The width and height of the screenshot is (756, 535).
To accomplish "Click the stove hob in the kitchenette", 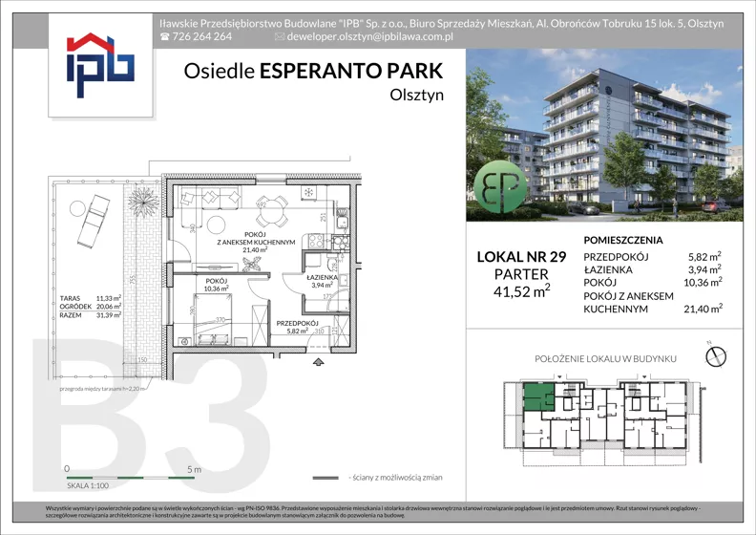I will coord(316,241).
